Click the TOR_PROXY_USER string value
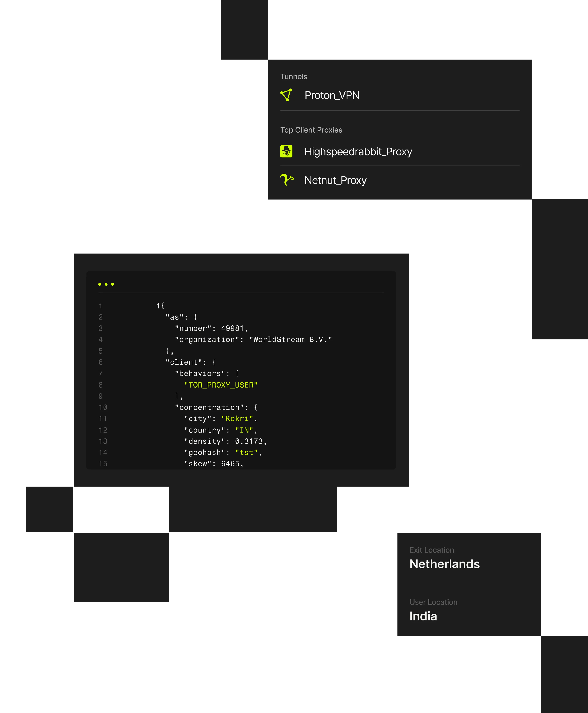The width and height of the screenshot is (588, 713). (221, 385)
